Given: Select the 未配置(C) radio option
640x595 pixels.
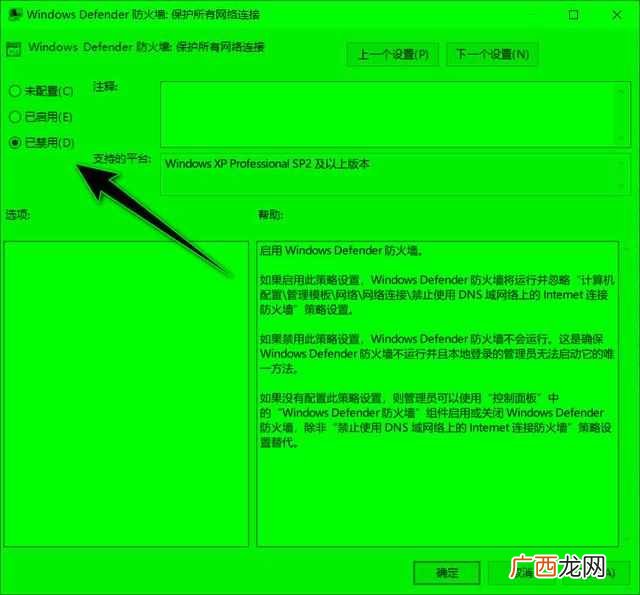Looking at the screenshot, I should (x=40, y=91).
